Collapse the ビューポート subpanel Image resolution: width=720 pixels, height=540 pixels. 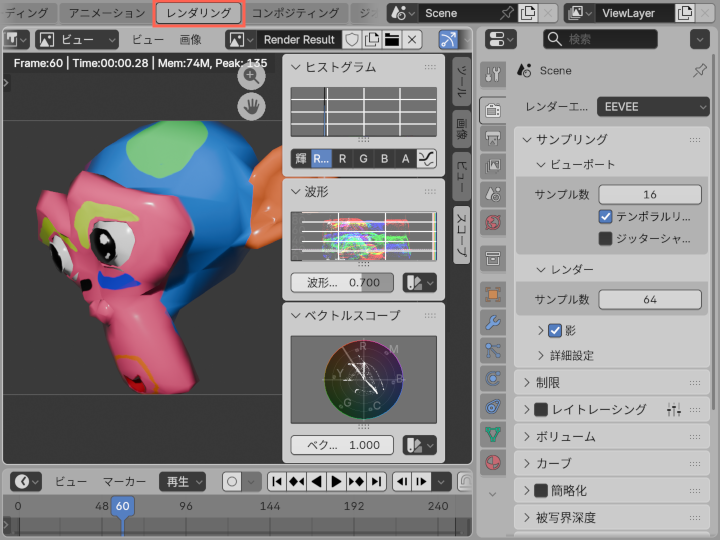tap(541, 164)
